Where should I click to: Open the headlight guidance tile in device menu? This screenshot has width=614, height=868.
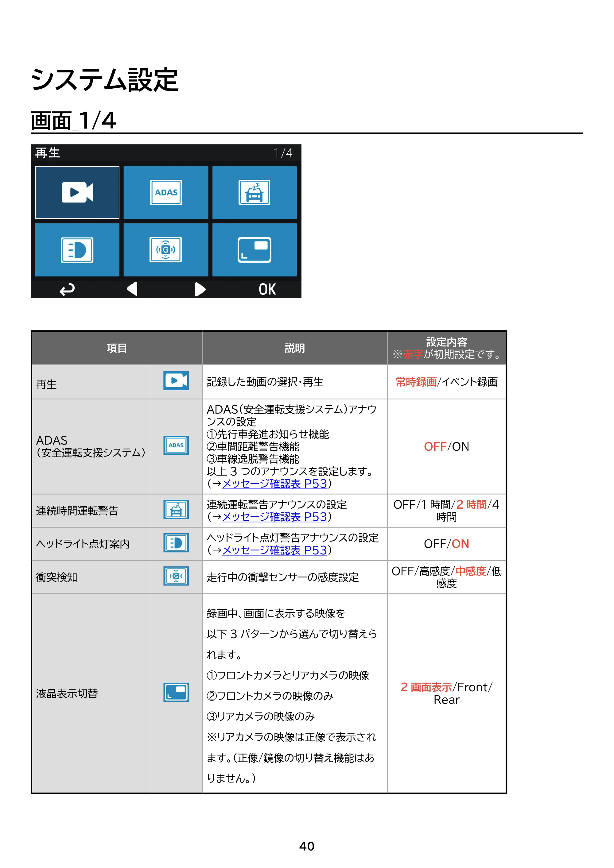pos(77,250)
